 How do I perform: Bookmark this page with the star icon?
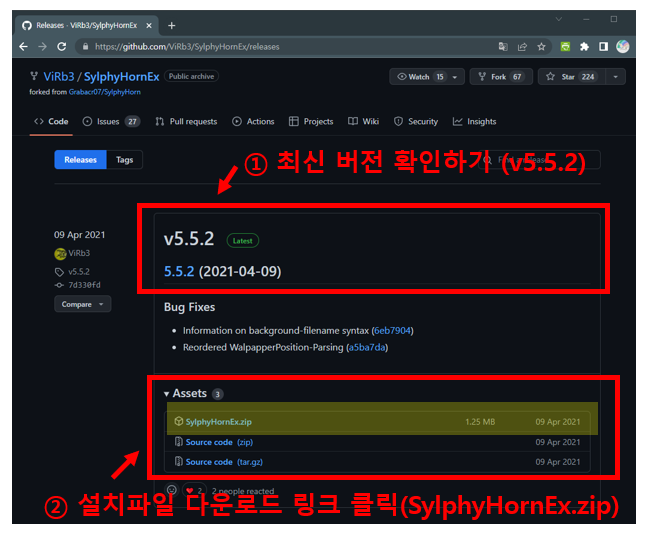(x=541, y=47)
